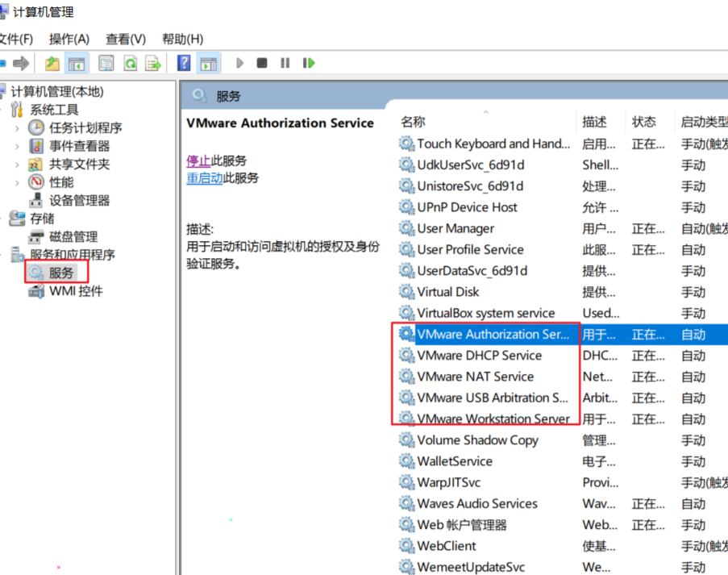Screen dimensions: 728x575
Task: Click the stop service square icon
Action: coord(262,63)
